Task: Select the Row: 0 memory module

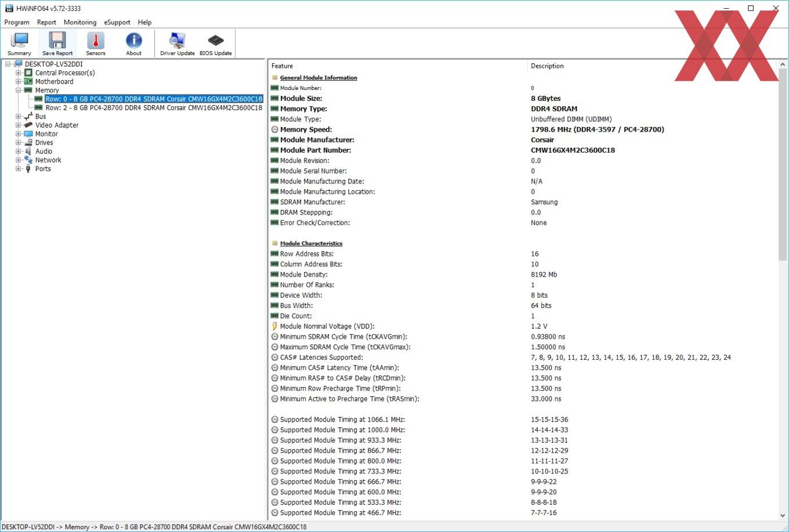Action: pos(154,99)
